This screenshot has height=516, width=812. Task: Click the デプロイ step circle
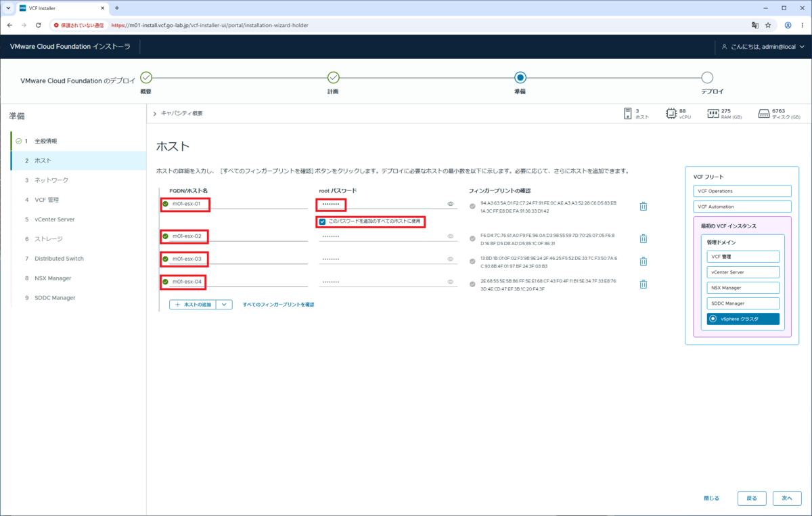[707, 78]
